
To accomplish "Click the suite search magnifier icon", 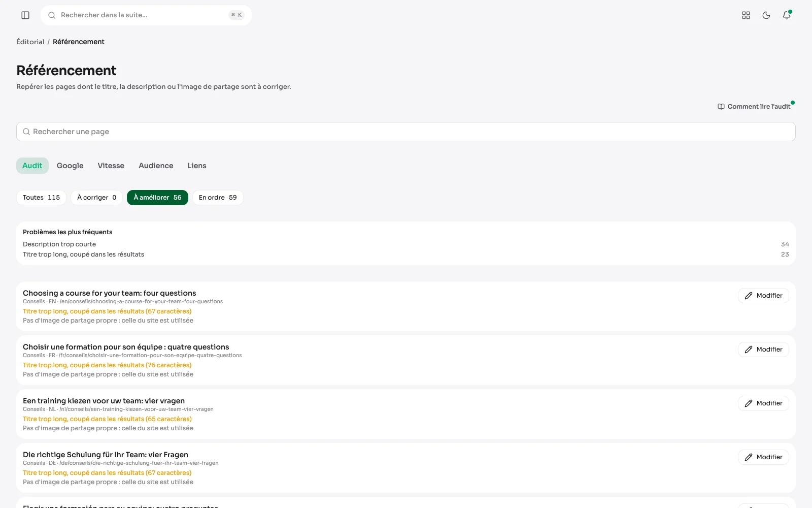I will (x=52, y=15).
